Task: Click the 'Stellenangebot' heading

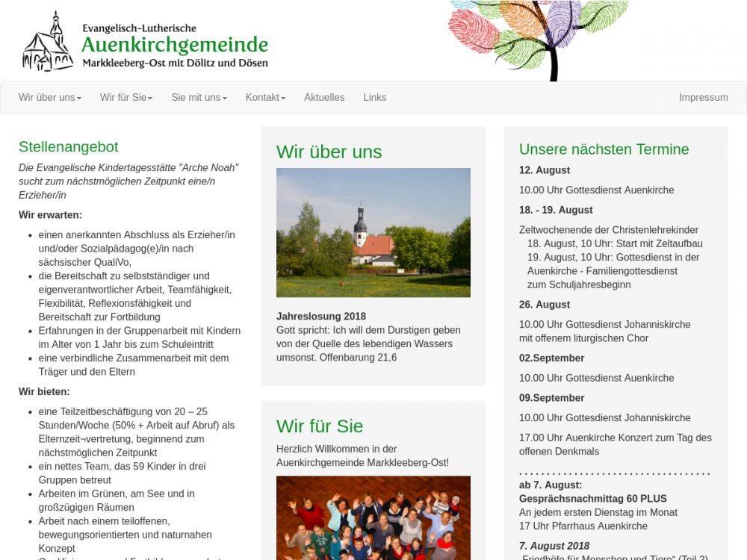Action: pyautogui.click(x=68, y=146)
